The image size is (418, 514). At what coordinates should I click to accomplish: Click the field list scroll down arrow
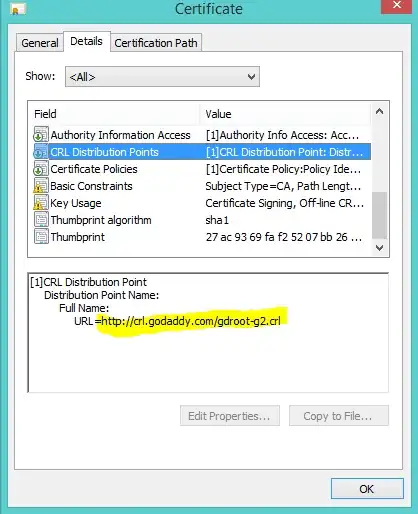[379, 248]
